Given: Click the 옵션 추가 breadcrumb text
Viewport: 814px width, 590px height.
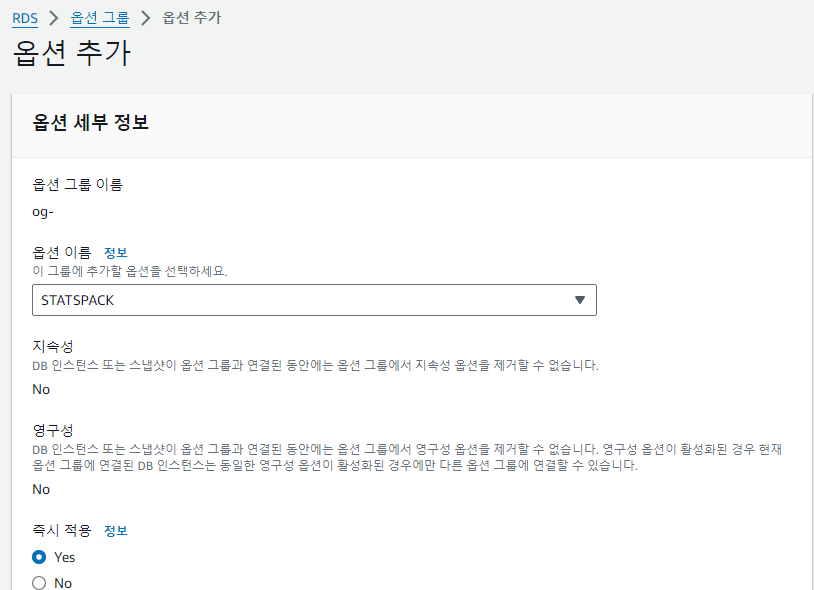Looking at the screenshot, I should coord(192,18).
